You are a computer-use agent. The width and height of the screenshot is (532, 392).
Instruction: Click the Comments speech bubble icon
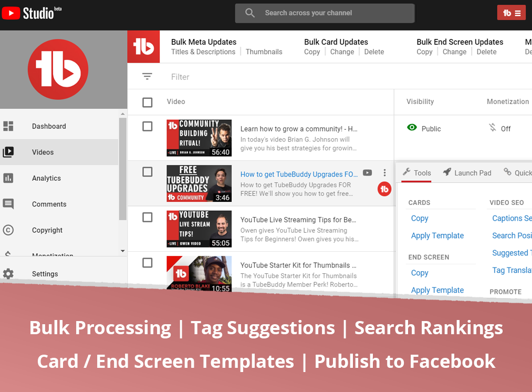tap(8, 204)
